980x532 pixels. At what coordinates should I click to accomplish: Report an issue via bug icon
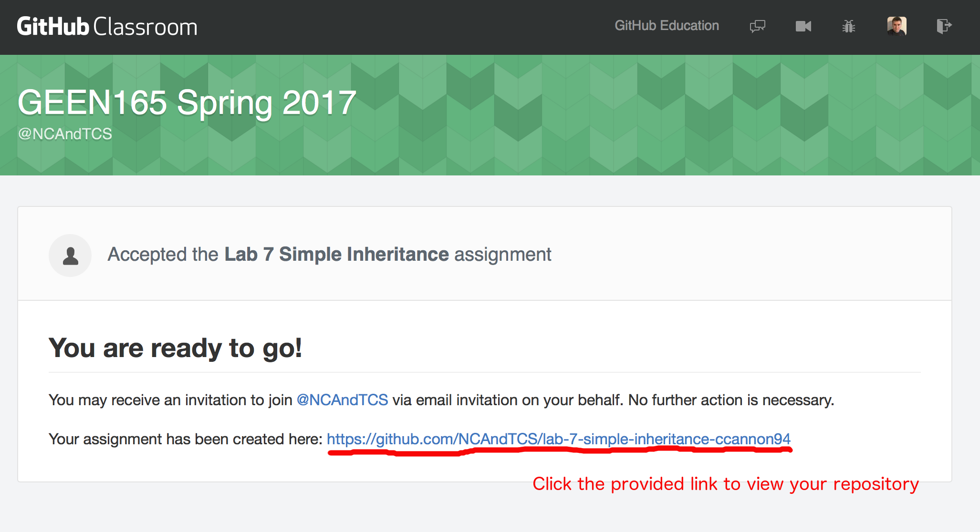(x=849, y=26)
